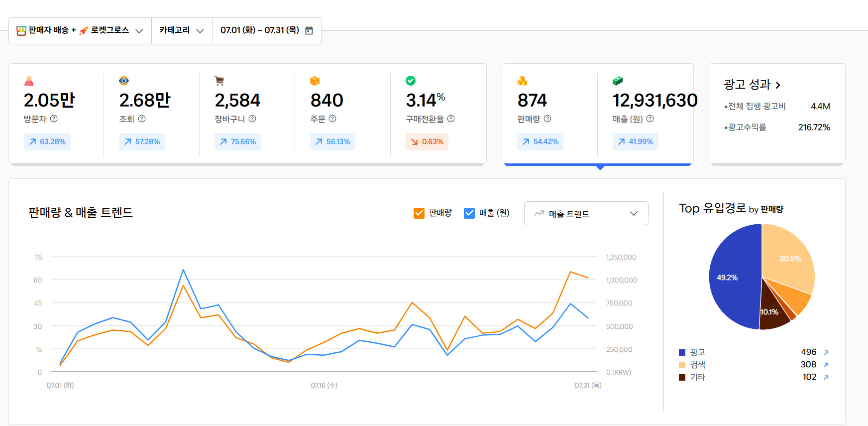
Task: Click the help icon next to 조회
Action: 142,119
